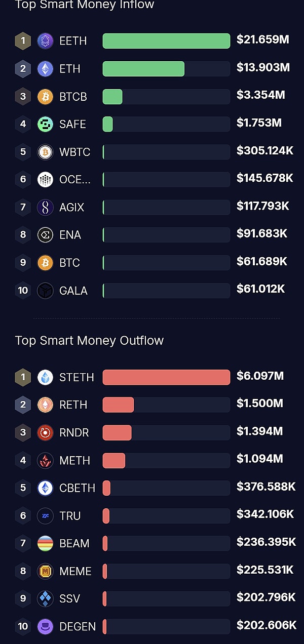Click the RNDR token icon

(45, 433)
